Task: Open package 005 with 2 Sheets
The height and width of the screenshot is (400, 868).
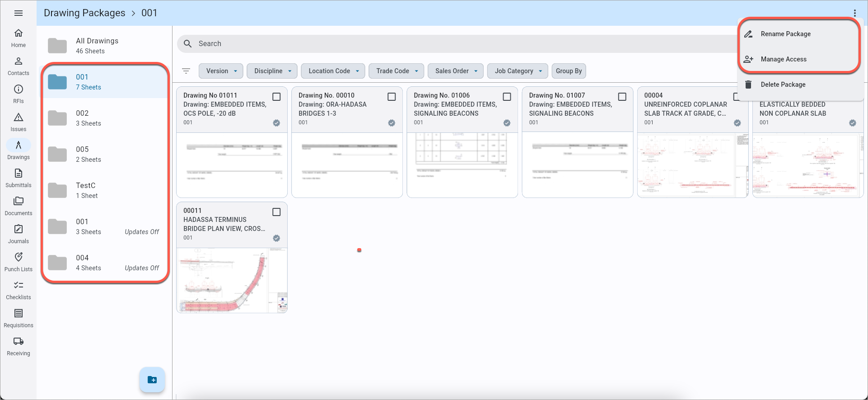Action: point(105,154)
